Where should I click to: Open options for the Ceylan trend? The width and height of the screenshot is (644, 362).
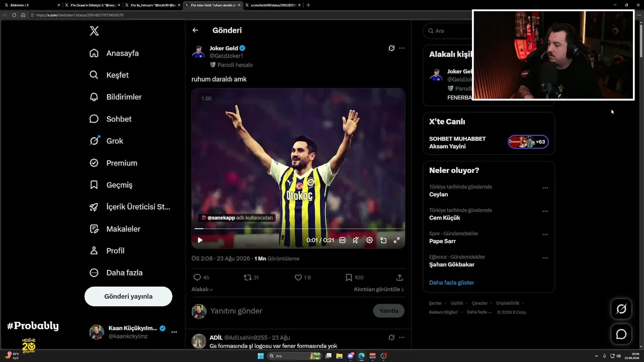point(545,188)
